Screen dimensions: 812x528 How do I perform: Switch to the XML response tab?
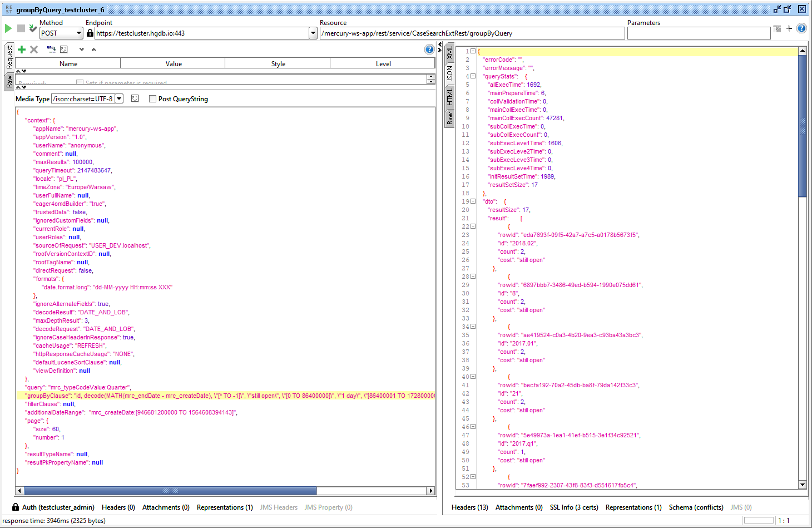click(x=450, y=54)
